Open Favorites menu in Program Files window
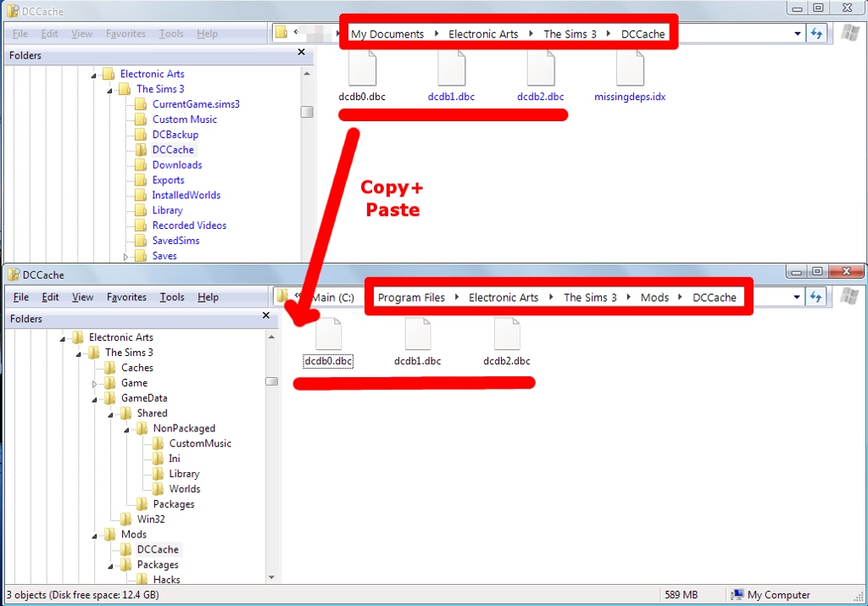Screen dimensions: 868x606 click(x=126, y=297)
